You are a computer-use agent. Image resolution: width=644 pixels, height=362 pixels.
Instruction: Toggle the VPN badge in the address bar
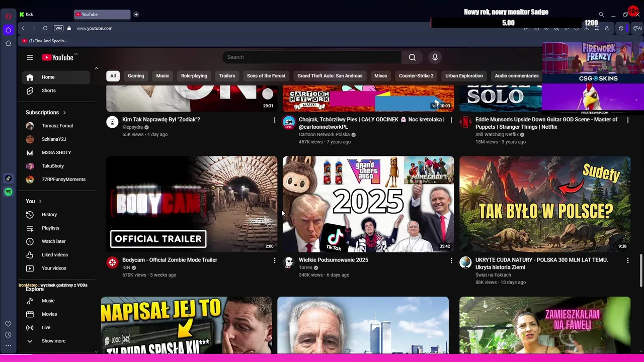tap(58, 28)
